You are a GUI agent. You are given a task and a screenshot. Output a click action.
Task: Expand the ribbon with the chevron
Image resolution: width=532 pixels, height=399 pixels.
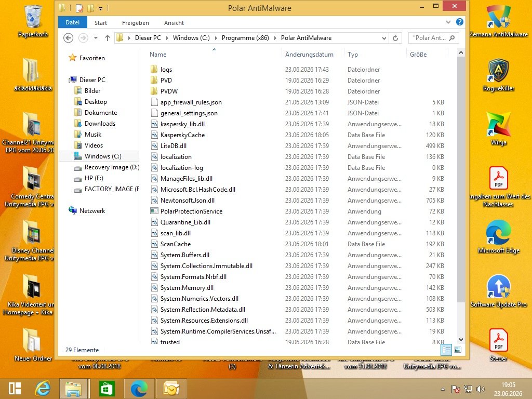coord(448,22)
